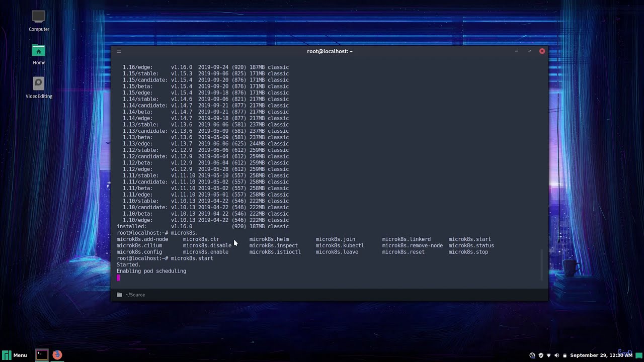The height and width of the screenshot is (362, 644).
Task: Click the terminal vertical scrollbar
Action: pyautogui.click(x=541, y=265)
